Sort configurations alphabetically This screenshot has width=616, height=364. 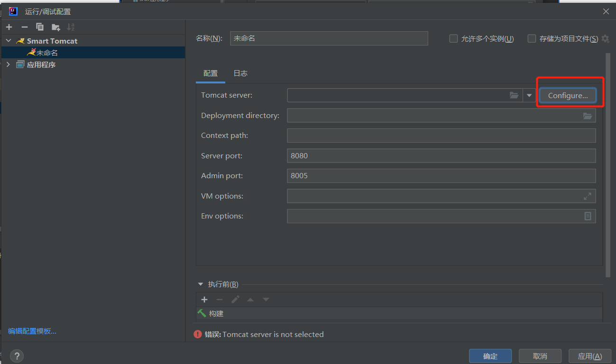pos(71,27)
